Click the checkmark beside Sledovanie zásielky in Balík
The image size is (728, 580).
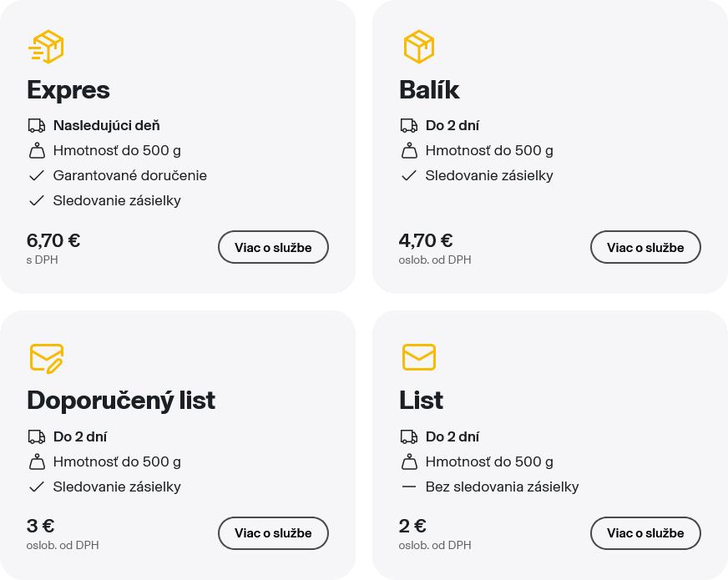click(x=409, y=176)
